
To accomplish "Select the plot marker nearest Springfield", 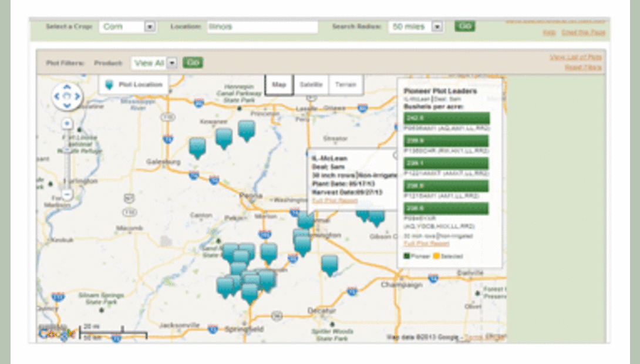I will click(250, 294).
